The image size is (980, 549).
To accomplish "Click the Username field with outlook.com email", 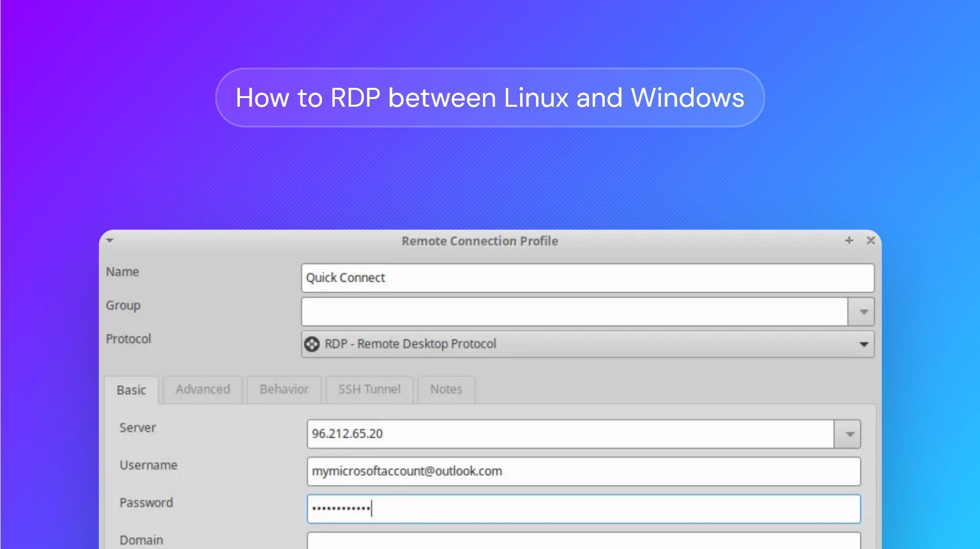I will pyautogui.click(x=584, y=471).
